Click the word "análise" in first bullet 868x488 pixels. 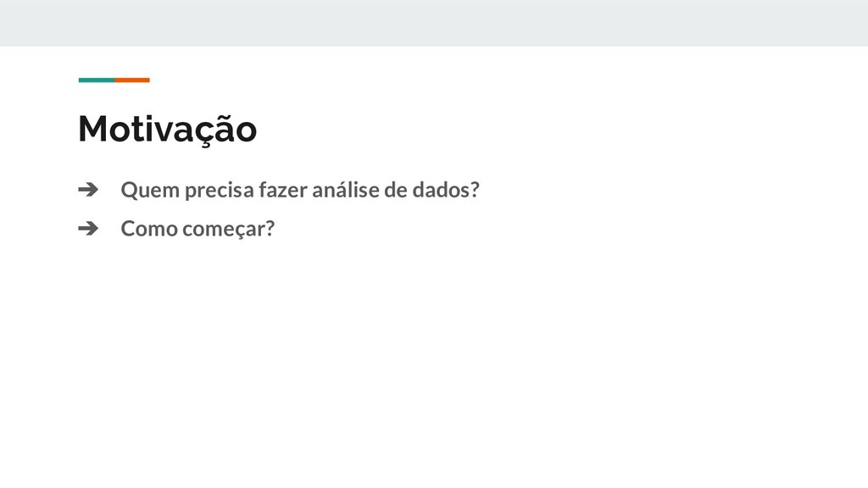click(x=346, y=190)
